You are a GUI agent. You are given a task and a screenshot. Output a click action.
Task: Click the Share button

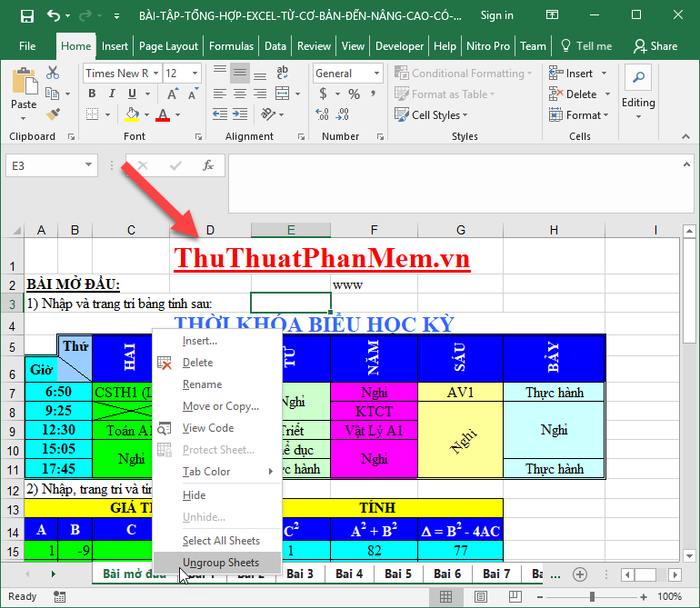(x=655, y=46)
